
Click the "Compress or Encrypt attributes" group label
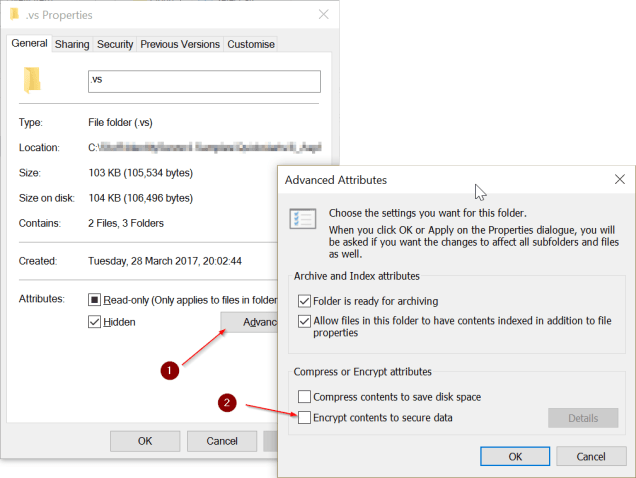(363, 372)
